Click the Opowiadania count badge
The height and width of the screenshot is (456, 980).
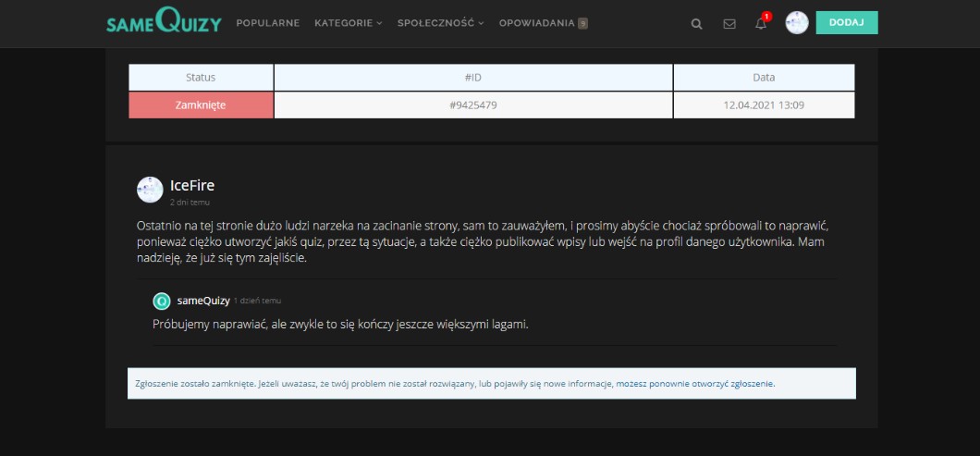pos(582,23)
